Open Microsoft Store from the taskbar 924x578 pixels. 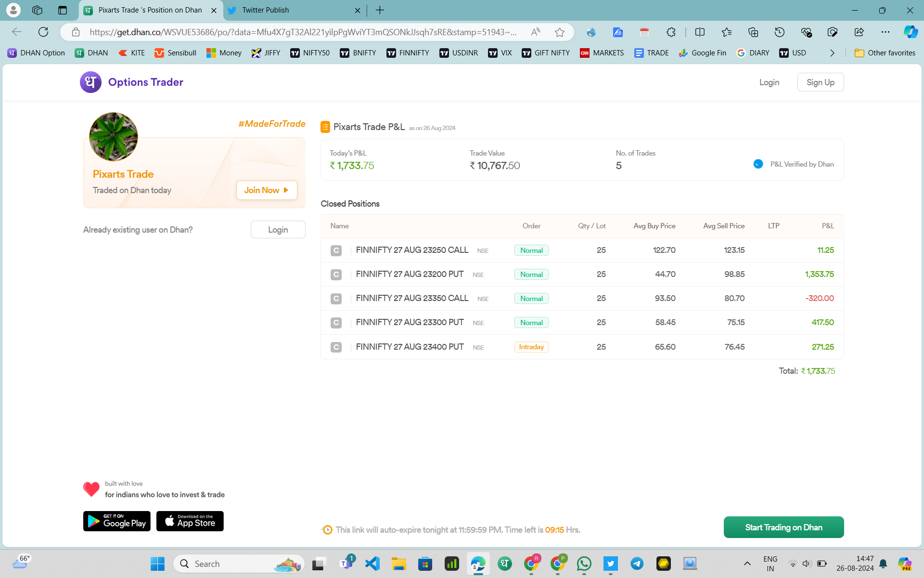point(425,564)
